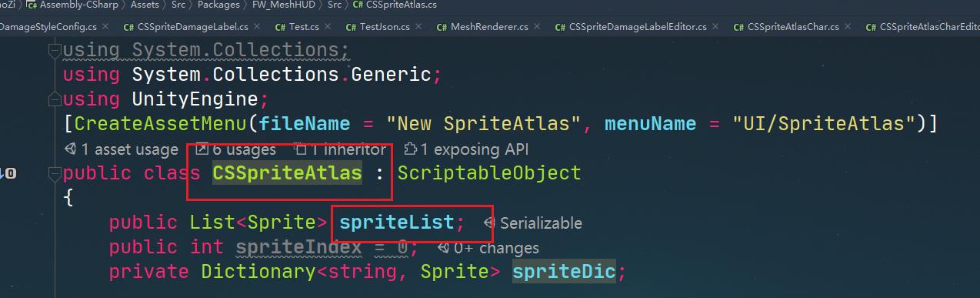Click ScriptableObject base class in the declaration

(x=489, y=173)
